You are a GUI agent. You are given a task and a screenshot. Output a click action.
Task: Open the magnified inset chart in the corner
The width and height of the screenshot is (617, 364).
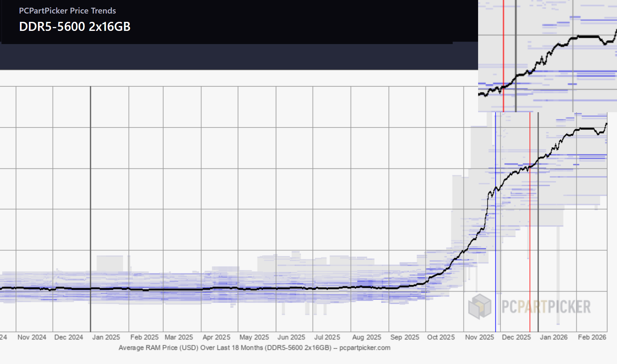[548, 56]
